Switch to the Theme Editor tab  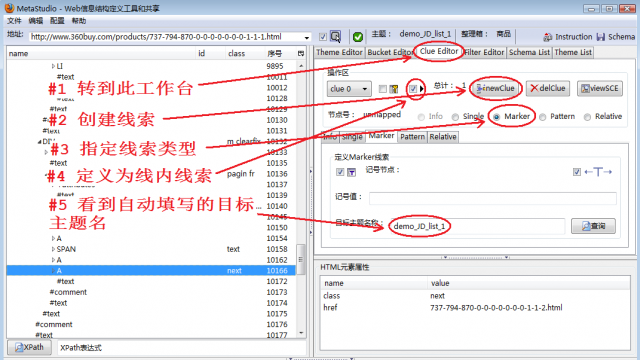(339, 52)
